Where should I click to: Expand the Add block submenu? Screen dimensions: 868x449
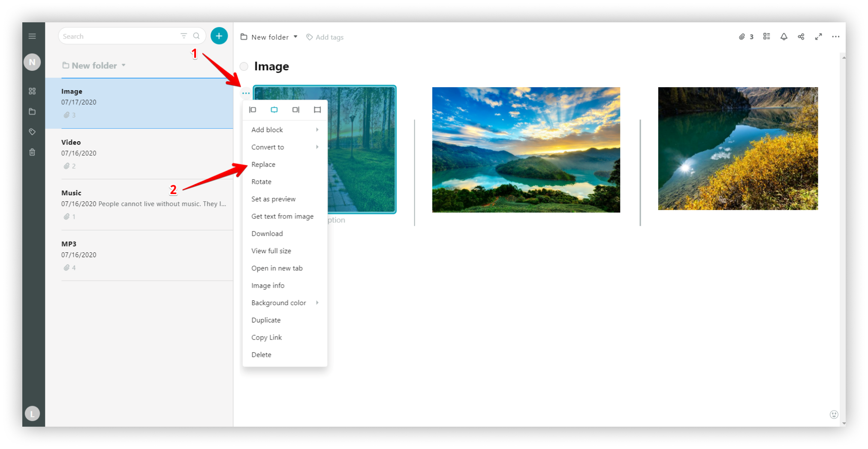[x=285, y=130]
